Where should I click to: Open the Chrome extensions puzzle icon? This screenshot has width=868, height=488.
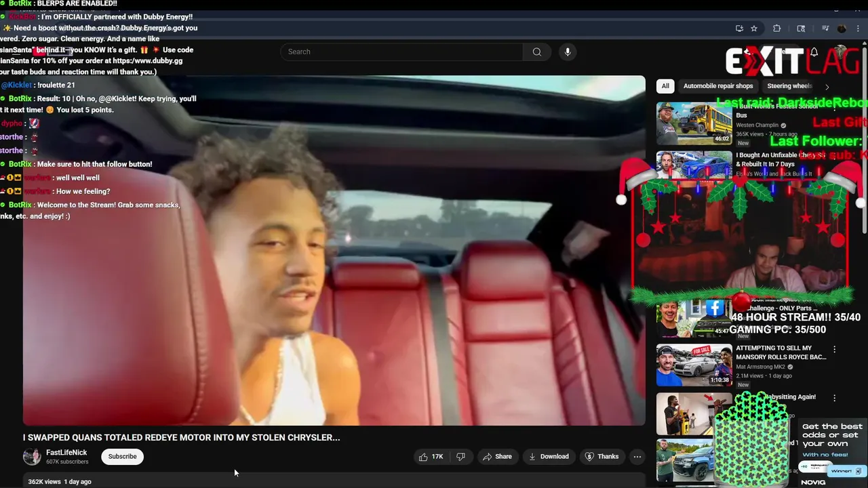click(x=777, y=28)
